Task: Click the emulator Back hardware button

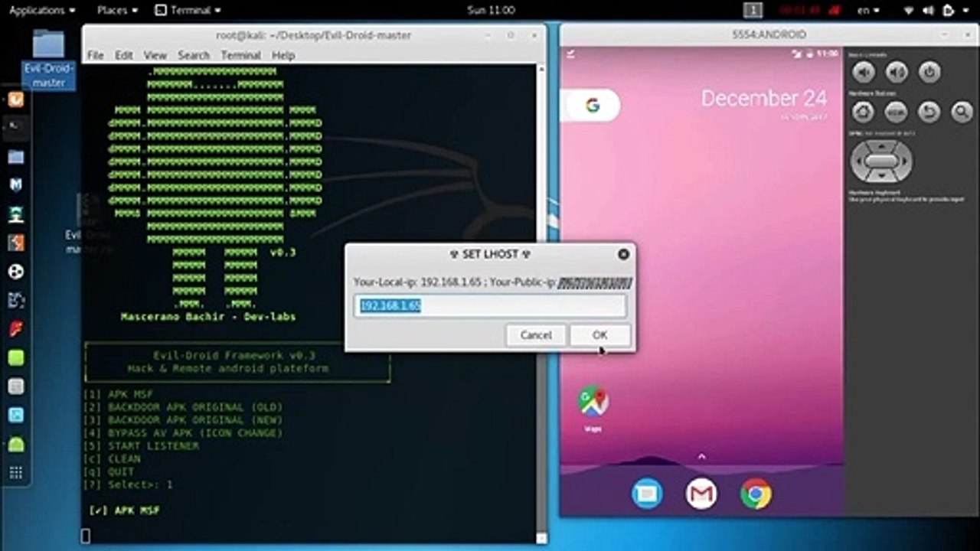Action: 929,112
